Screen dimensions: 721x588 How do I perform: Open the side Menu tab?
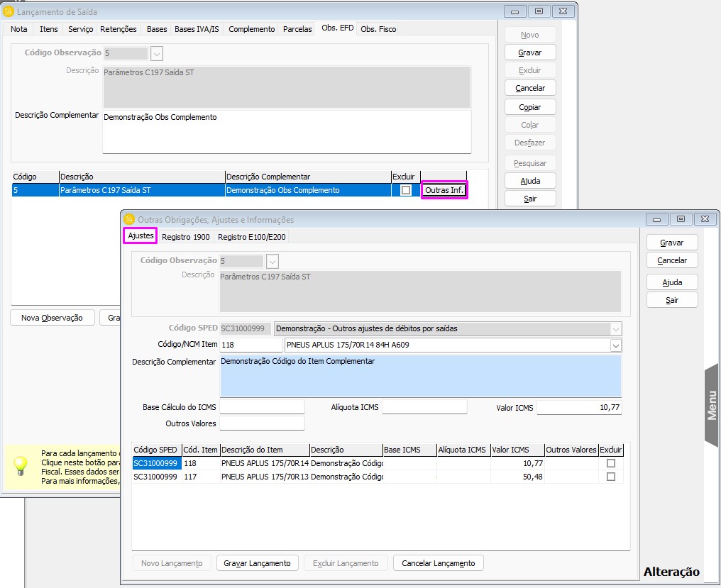(712, 405)
